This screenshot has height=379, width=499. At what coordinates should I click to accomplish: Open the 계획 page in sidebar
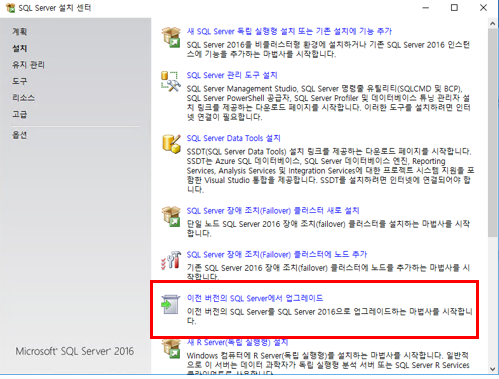[x=19, y=32]
